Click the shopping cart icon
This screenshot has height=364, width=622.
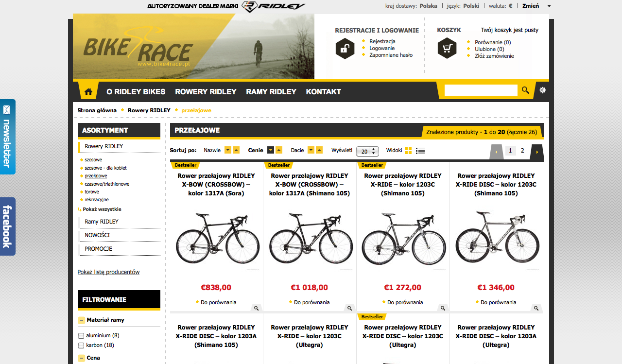tap(447, 49)
